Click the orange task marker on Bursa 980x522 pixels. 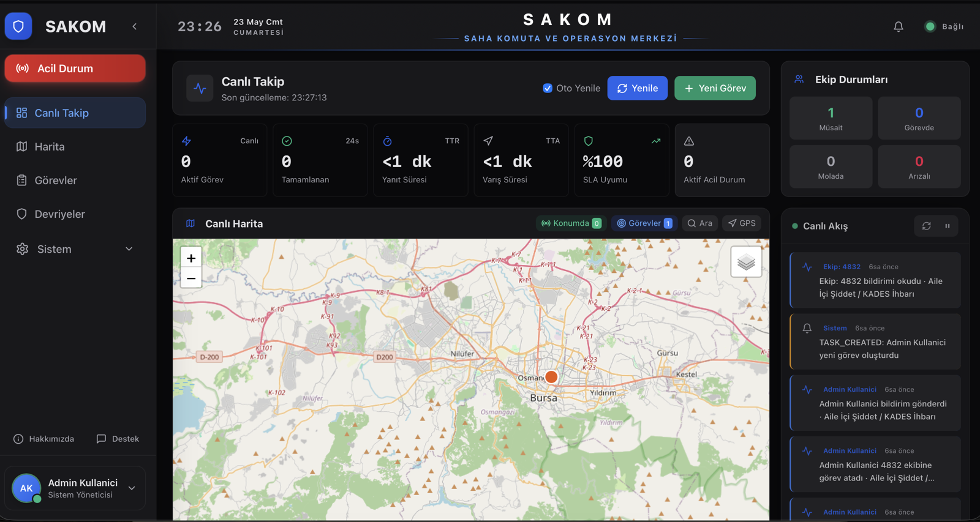(x=551, y=377)
